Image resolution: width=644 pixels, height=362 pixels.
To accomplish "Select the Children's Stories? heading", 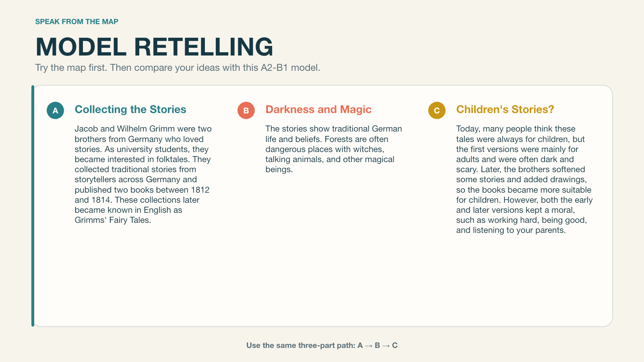I will point(505,109).
